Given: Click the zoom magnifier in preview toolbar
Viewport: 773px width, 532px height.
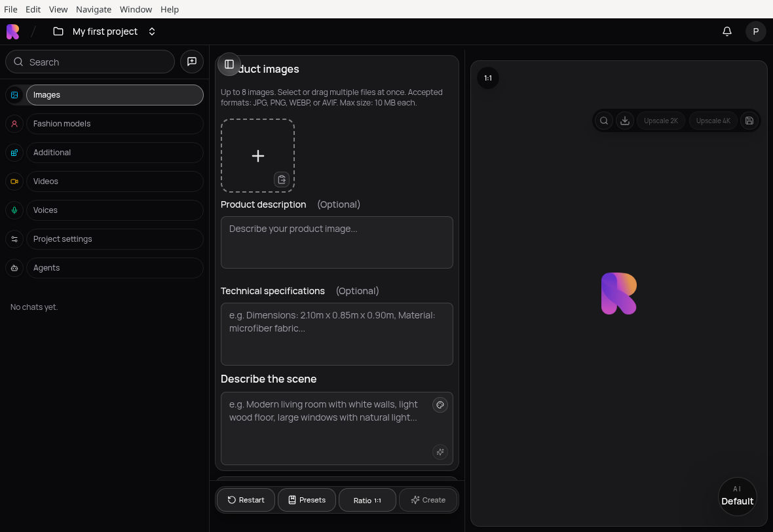Looking at the screenshot, I should [x=604, y=121].
